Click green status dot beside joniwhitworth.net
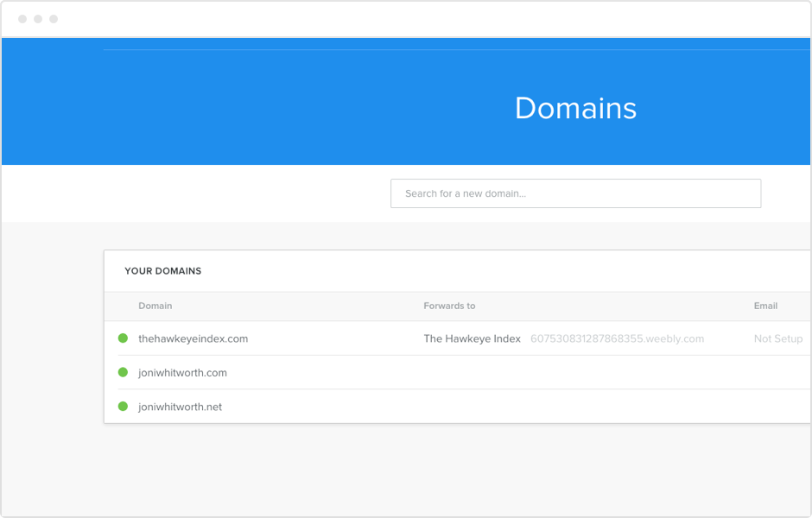 (123, 407)
